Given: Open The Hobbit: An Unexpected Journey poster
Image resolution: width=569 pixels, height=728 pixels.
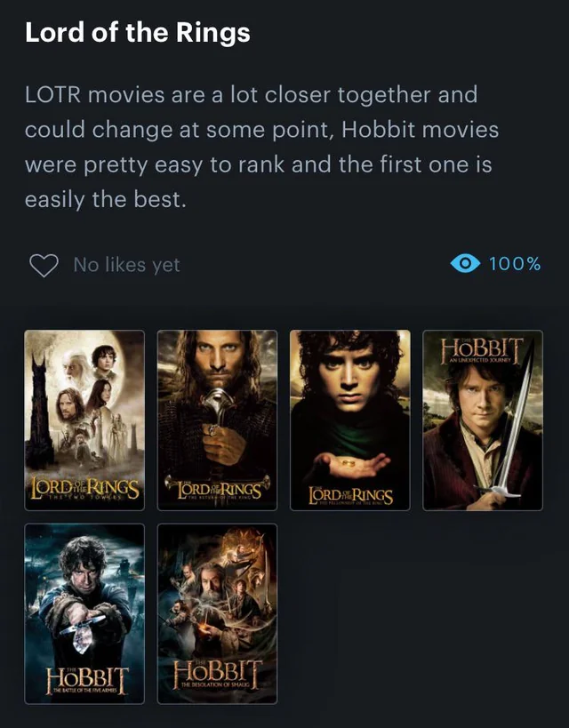Looking at the screenshot, I should tap(483, 420).
